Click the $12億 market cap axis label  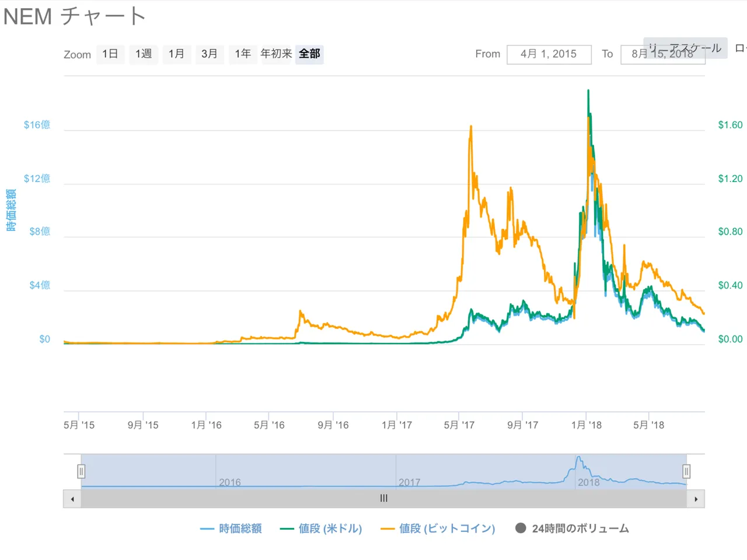pos(37,178)
